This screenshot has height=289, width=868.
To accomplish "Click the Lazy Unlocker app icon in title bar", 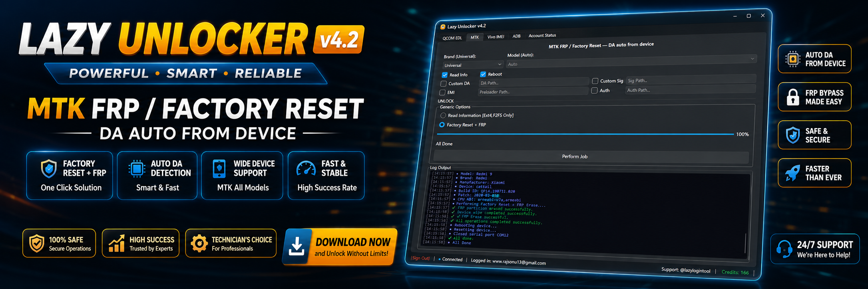I will click(442, 27).
